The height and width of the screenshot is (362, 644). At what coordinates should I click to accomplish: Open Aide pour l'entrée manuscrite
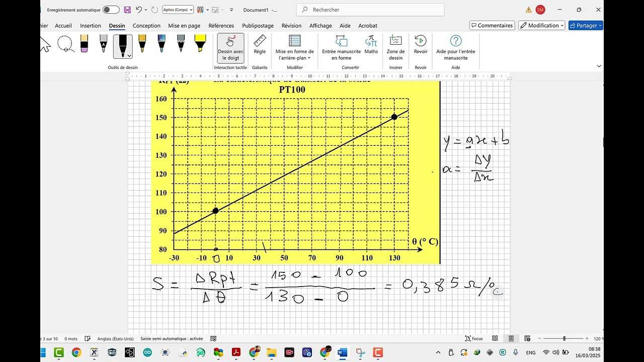point(456,48)
